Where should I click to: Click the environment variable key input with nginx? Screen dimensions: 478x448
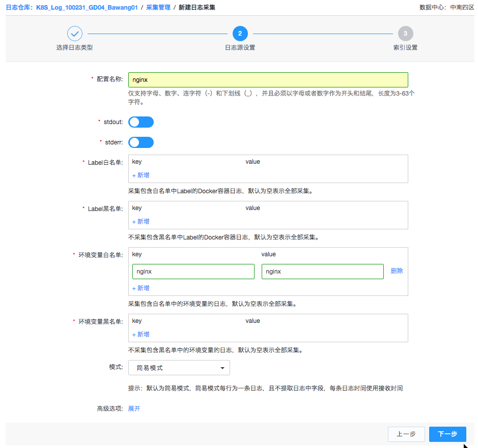[x=193, y=271]
